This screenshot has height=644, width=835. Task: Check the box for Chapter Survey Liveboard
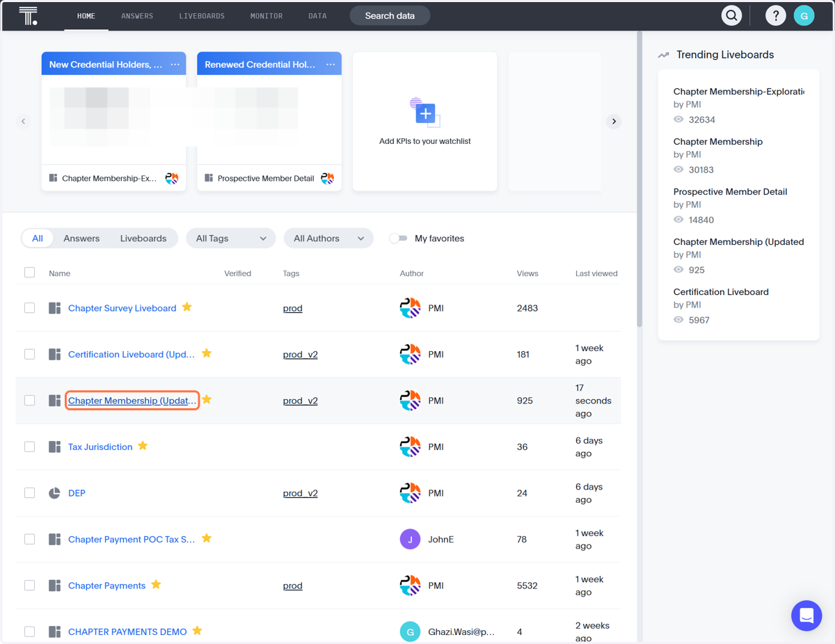29,307
